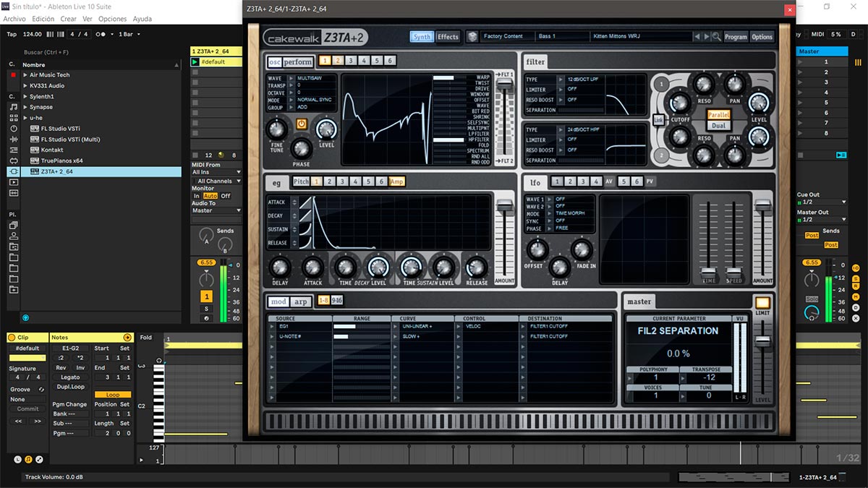This screenshot has height=488, width=868.
Task: Solo the Z3TA track with S button
Action: (x=207, y=309)
